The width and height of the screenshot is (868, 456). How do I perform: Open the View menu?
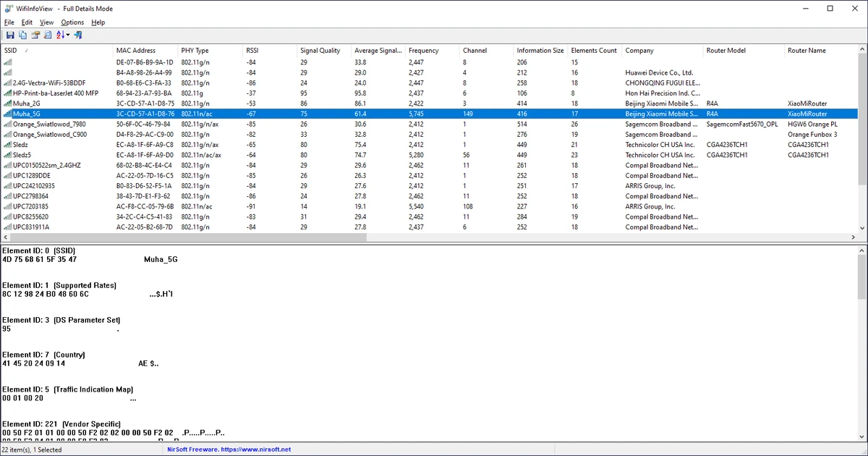click(46, 22)
